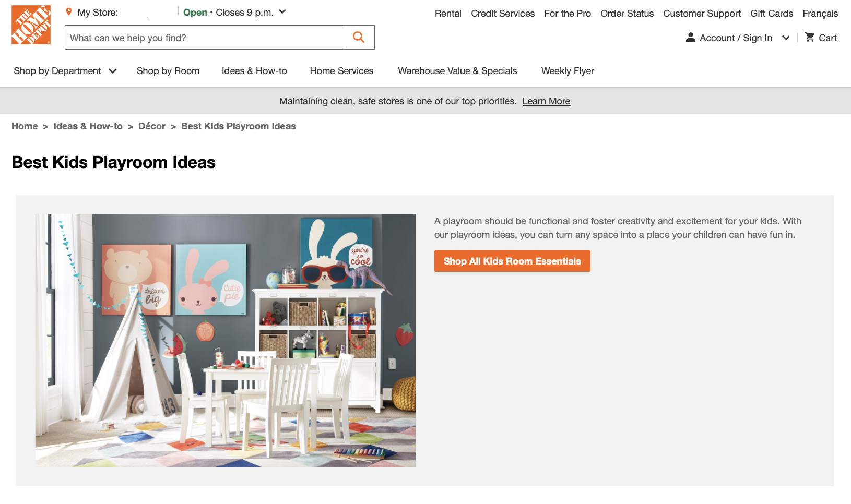Click The Home Depot logo

coord(31,25)
